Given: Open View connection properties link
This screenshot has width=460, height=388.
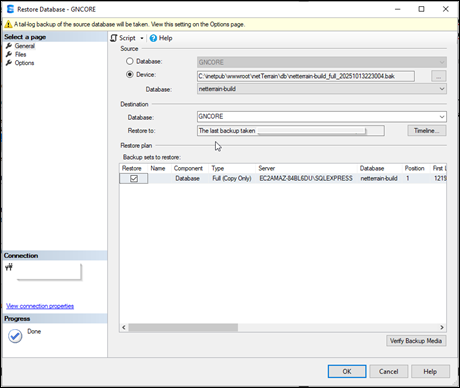Looking at the screenshot, I should (x=40, y=306).
